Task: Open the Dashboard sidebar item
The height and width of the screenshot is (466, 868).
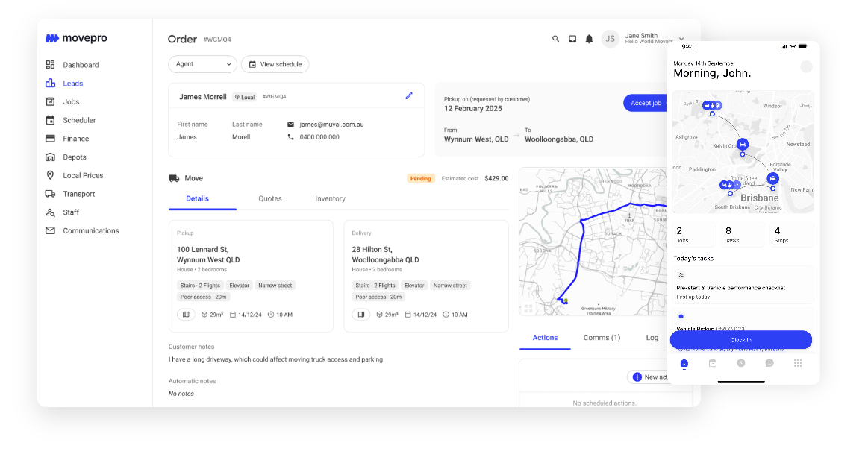Action: click(x=72, y=65)
